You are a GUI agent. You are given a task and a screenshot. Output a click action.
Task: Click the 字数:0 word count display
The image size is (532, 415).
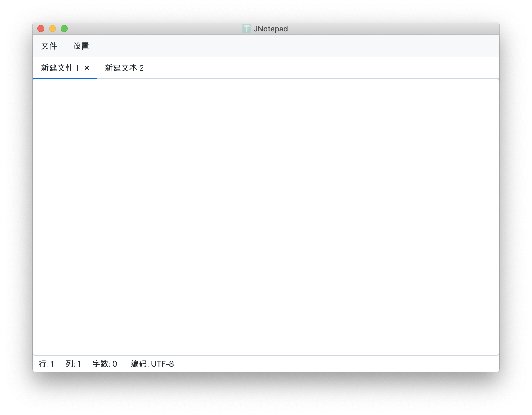104,364
